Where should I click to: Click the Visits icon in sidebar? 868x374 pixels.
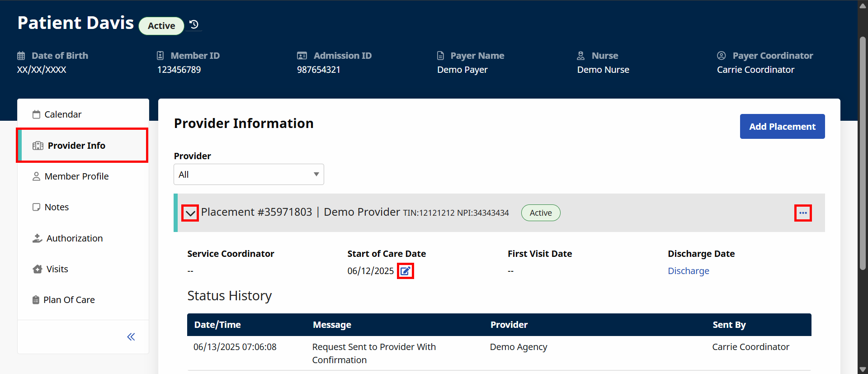point(37,269)
